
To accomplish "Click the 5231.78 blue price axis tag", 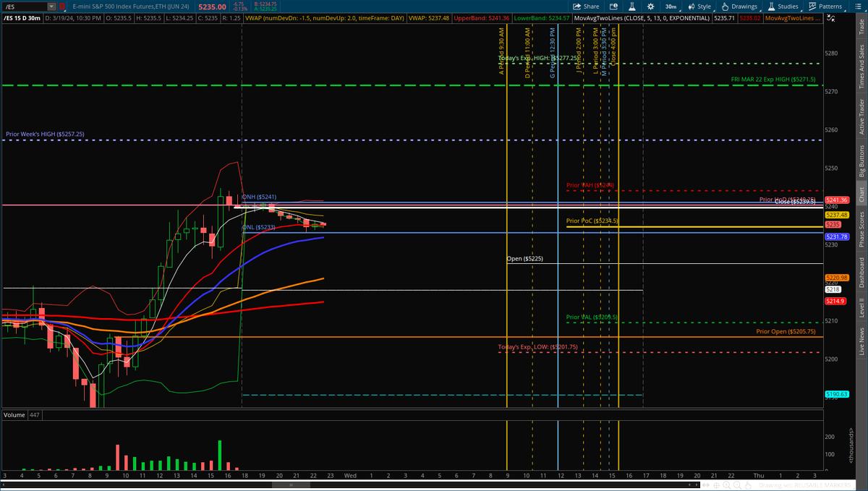I will (x=835, y=236).
